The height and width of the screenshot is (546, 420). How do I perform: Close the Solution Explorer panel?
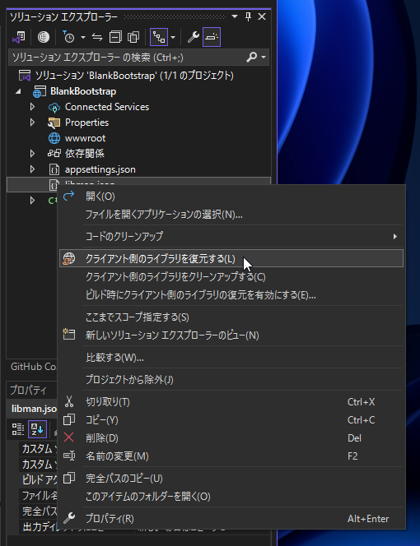pos(262,16)
